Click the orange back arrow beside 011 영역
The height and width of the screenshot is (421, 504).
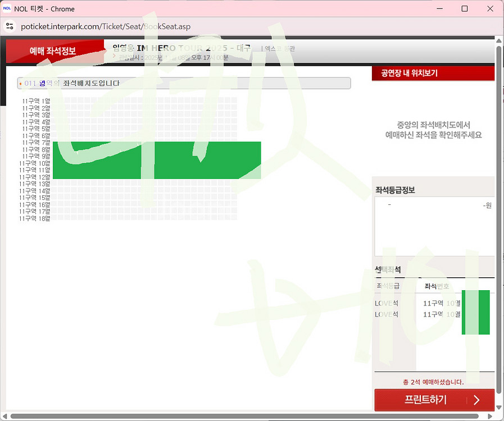point(21,84)
